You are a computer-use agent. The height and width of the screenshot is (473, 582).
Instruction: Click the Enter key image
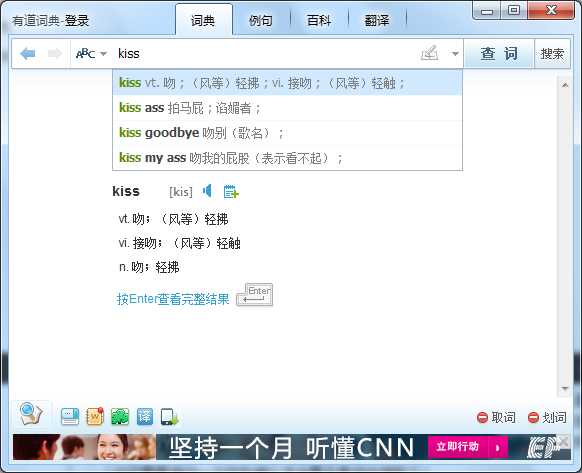(x=255, y=295)
